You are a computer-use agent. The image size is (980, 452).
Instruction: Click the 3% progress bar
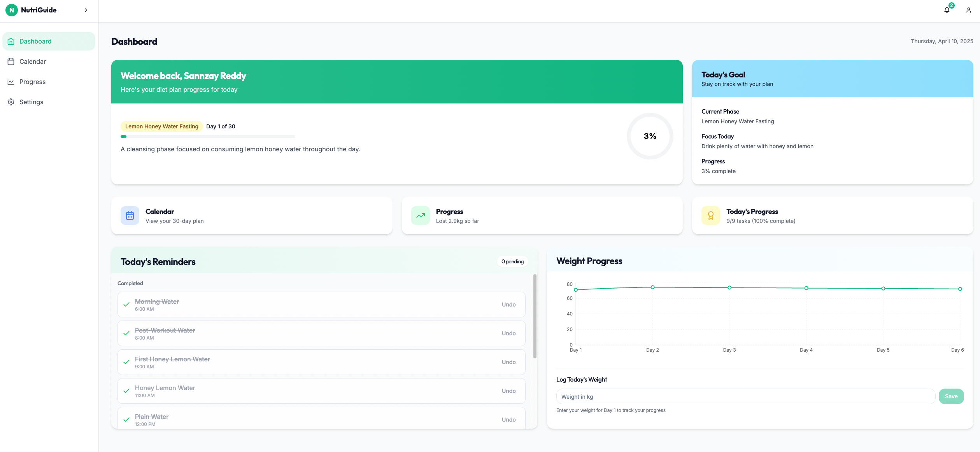[x=208, y=136]
